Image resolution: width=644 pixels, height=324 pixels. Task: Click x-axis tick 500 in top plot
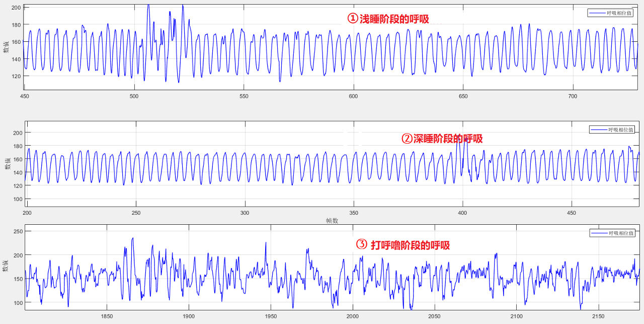134,96
